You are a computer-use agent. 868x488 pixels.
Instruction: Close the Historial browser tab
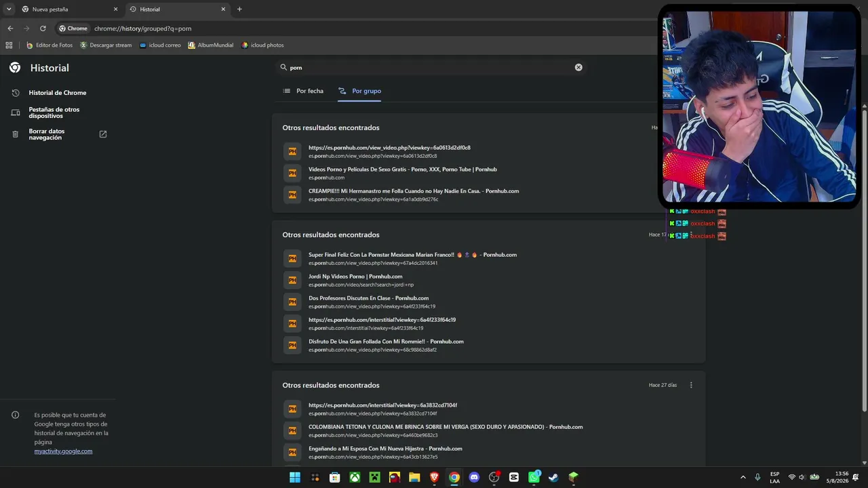[223, 9]
